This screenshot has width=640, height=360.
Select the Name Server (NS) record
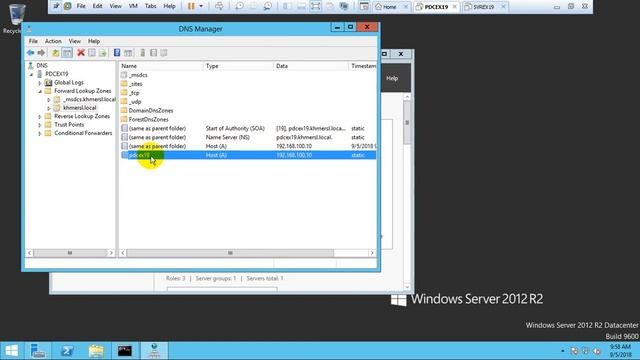pyautogui.click(x=248, y=138)
